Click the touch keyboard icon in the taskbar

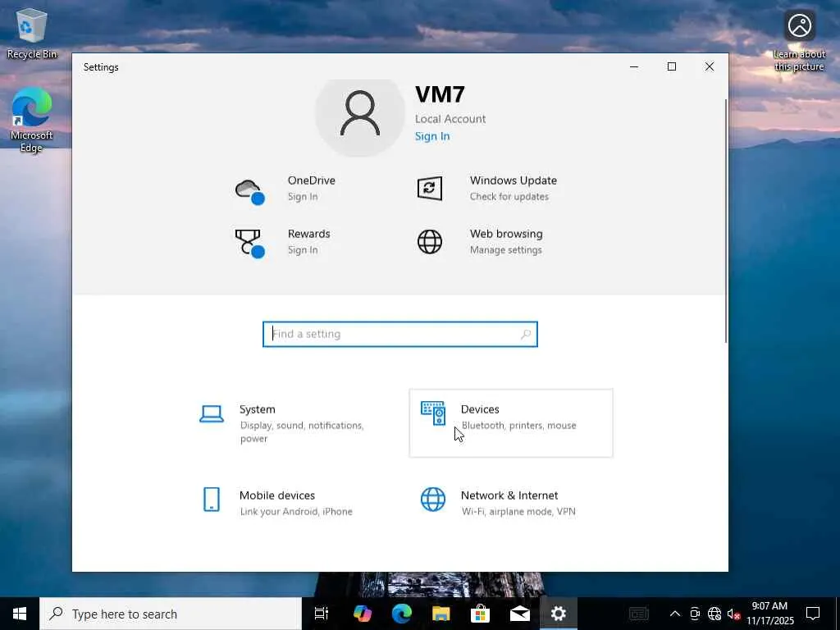tap(638, 614)
